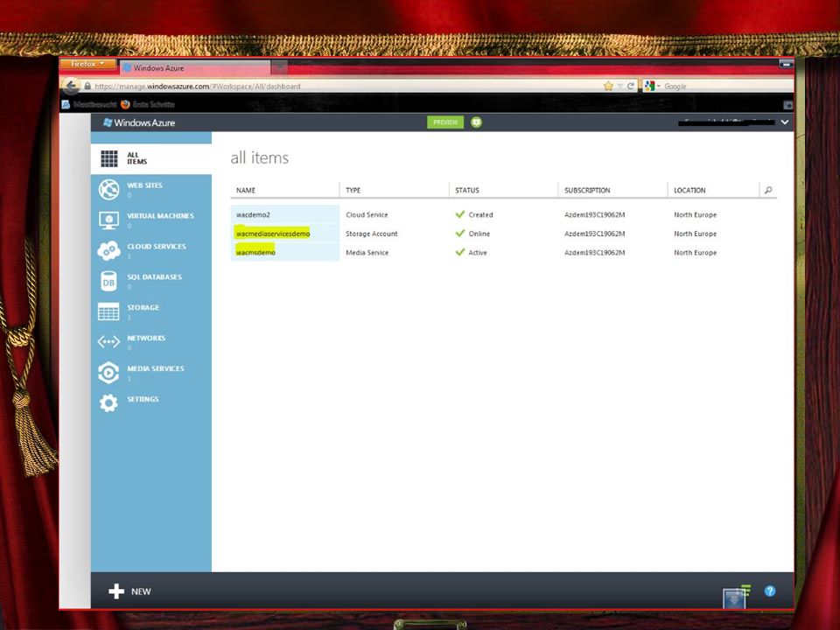Open the wacmediaservicesdemo item
Screen dimensions: 840x630
coord(273,234)
